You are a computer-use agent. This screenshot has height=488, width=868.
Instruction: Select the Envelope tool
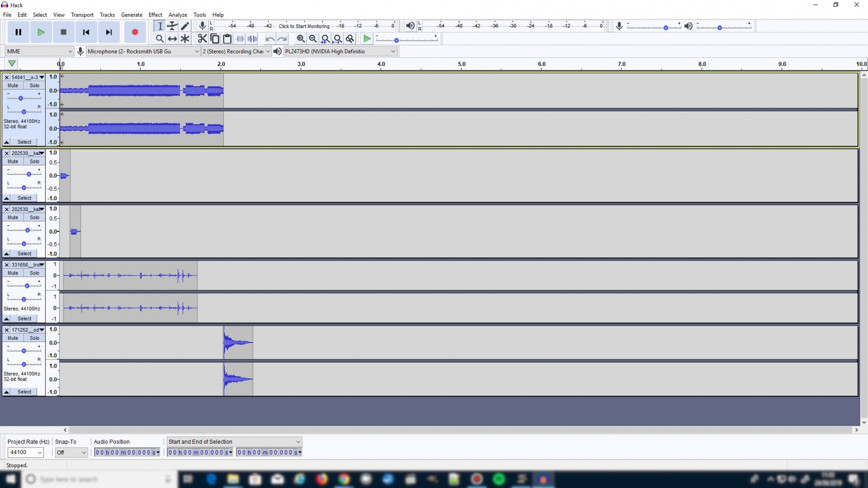pos(172,26)
